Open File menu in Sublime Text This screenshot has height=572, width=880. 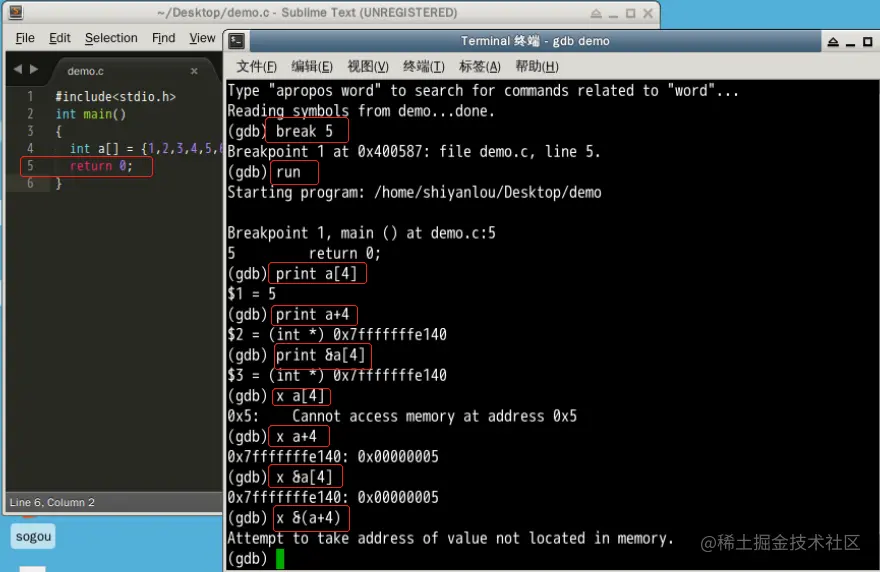[25, 38]
